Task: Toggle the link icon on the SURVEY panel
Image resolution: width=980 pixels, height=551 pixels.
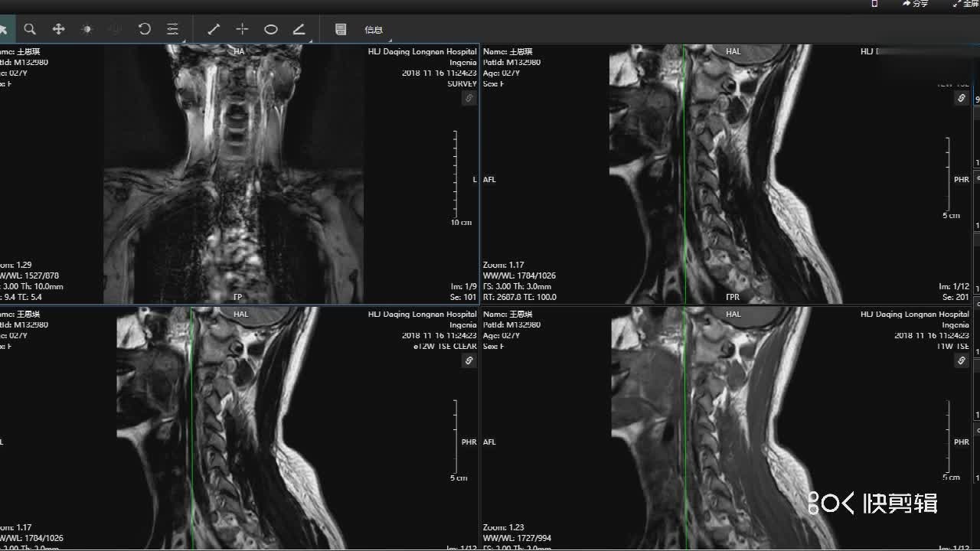Action: pos(469,99)
